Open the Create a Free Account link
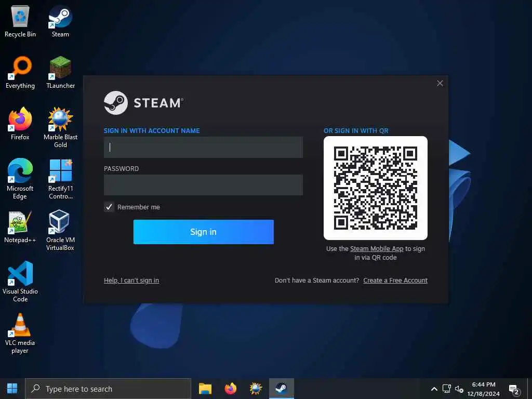532x399 pixels. 395,280
